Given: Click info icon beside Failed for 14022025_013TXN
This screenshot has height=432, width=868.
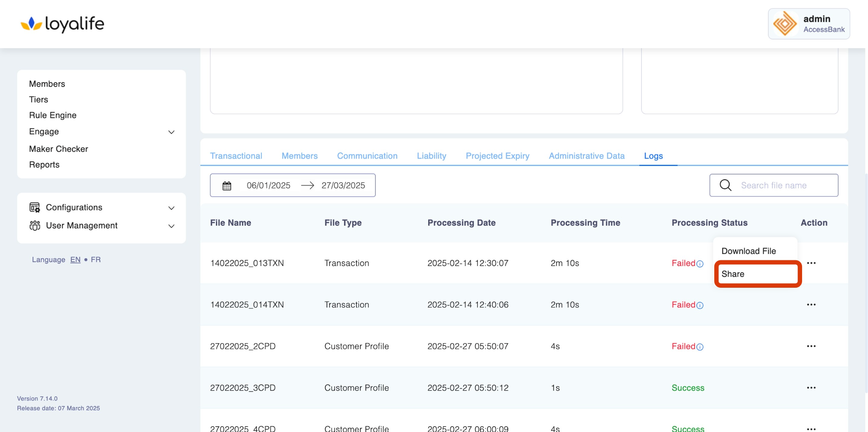Looking at the screenshot, I should point(700,264).
